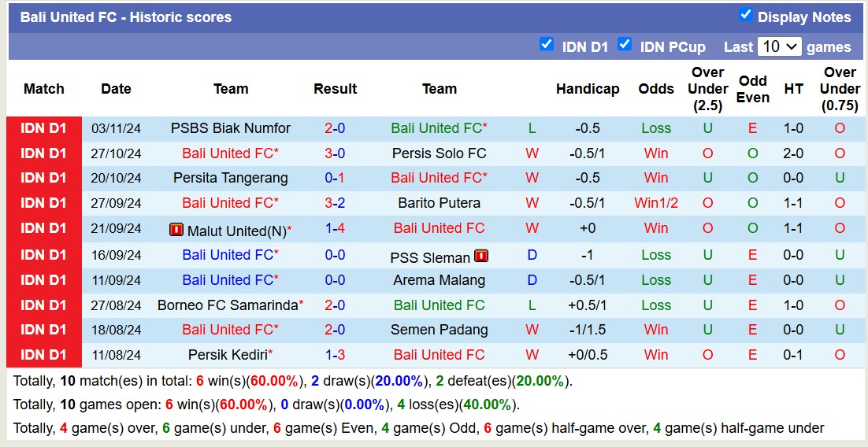
Task: Click the 2-0 result versus PSBS Biak
Action: pos(335,128)
